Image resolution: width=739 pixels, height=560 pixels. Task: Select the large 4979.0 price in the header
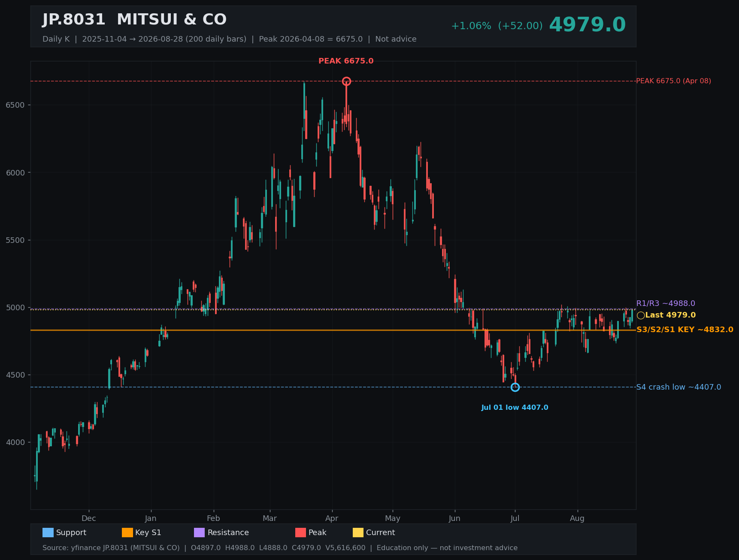click(588, 25)
